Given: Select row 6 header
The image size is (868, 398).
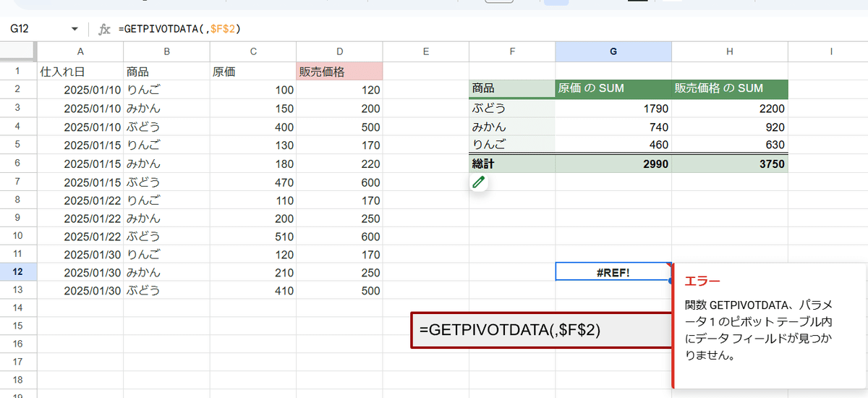Looking at the screenshot, I should tap(18, 164).
